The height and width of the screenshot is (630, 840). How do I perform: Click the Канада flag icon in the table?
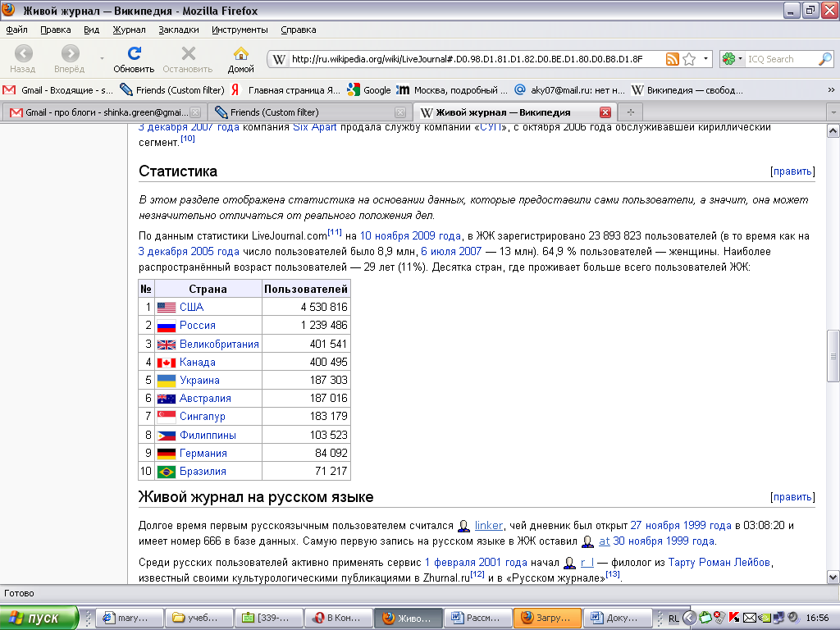pos(166,363)
